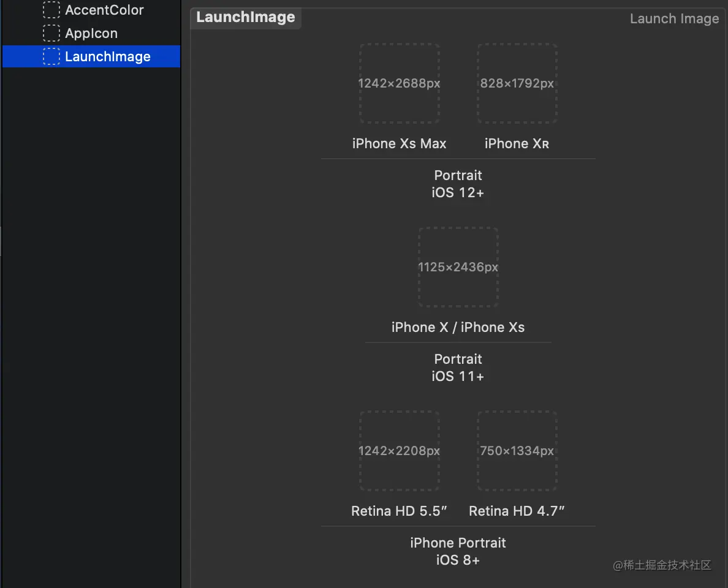Click the LaunchImage title in the editor header
Viewport: 728px width, 588px height.
tap(246, 17)
